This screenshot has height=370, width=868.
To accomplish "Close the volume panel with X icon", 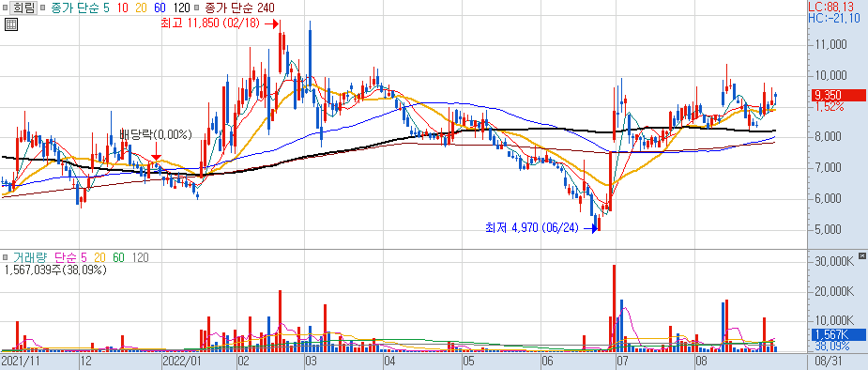I will 861,255.
